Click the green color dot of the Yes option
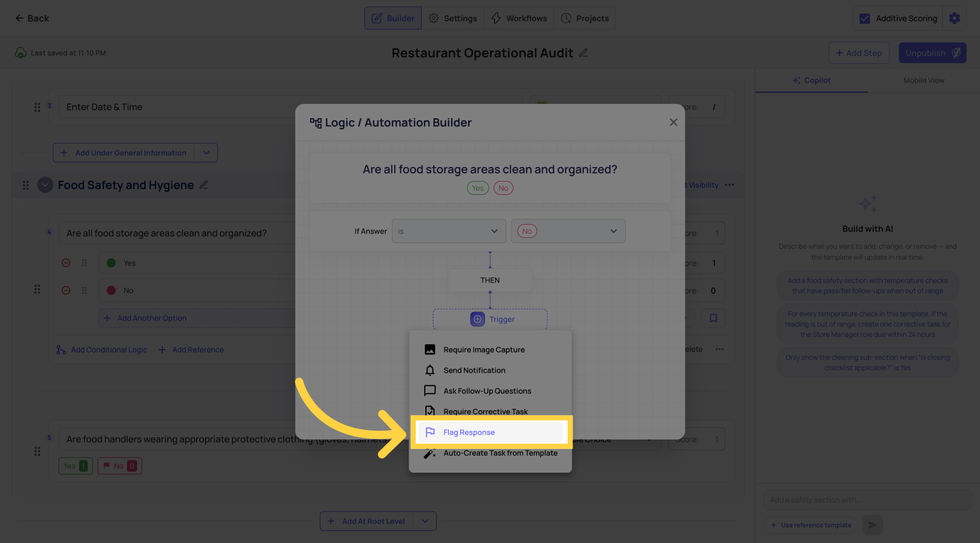This screenshot has width=980, height=543. [111, 263]
